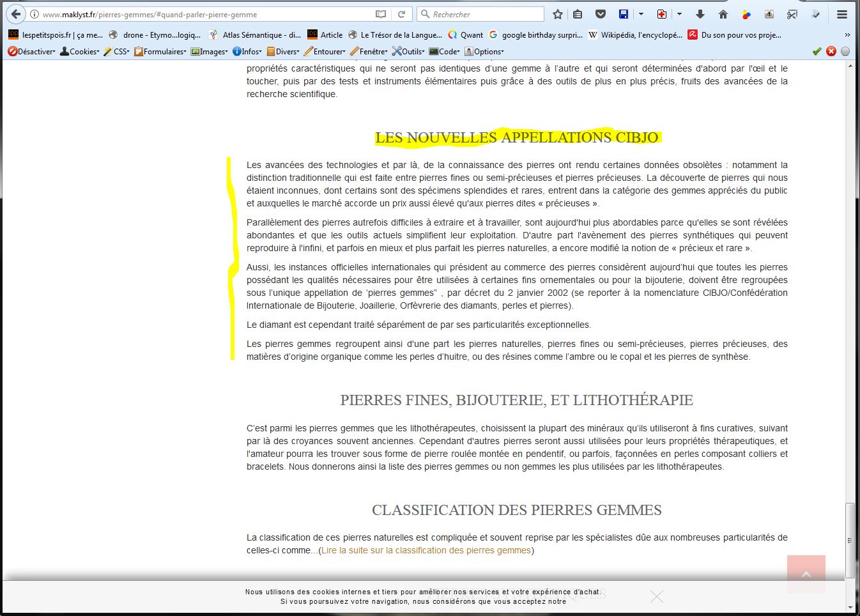Bookmark this page with the star icon
This screenshot has height=616, width=860.
coord(558,14)
